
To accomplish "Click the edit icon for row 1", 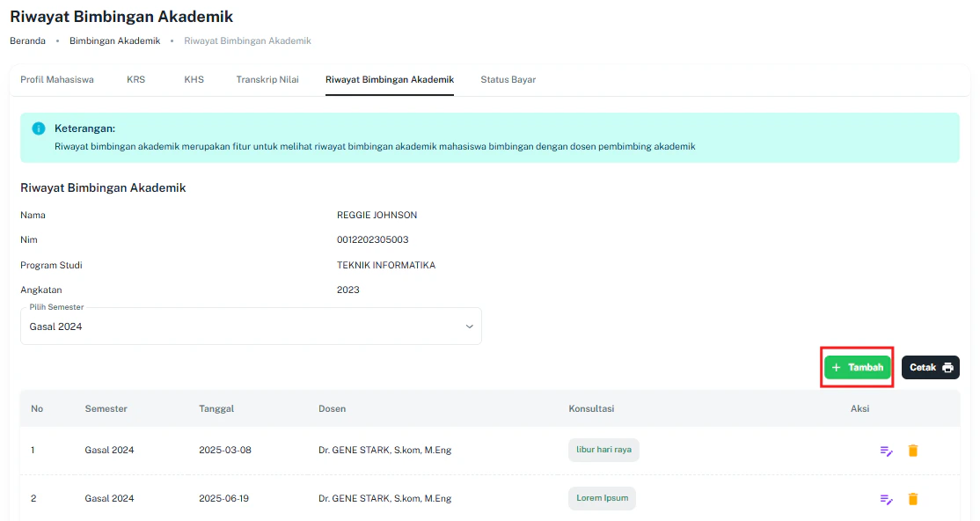I will pos(886,451).
